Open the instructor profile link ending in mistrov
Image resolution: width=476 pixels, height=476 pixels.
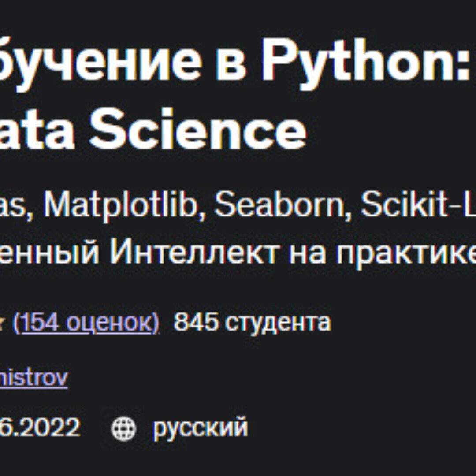(33, 378)
